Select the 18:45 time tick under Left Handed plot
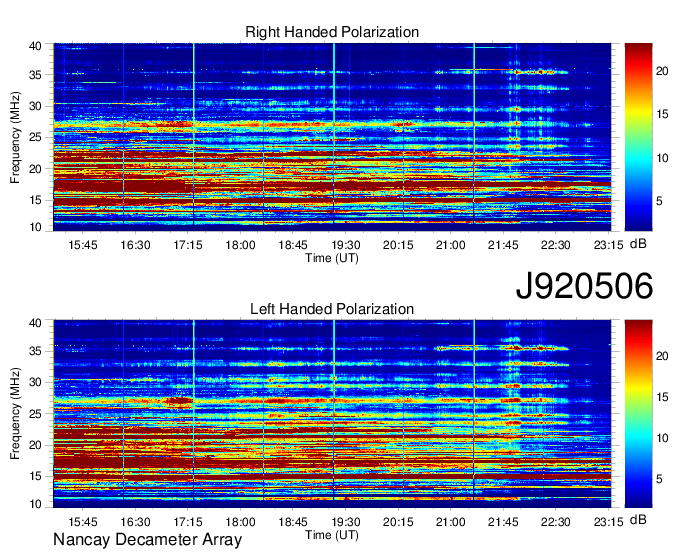Image resolution: width=680 pixels, height=552 pixels. click(x=293, y=522)
